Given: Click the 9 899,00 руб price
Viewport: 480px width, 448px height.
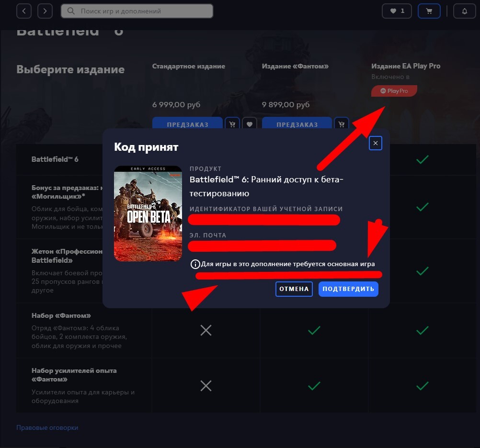Looking at the screenshot, I should coord(286,105).
